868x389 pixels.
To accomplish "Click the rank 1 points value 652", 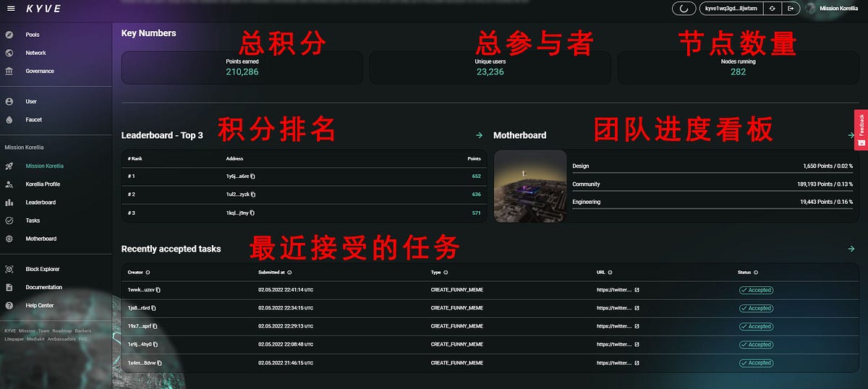I will point(476,176).
